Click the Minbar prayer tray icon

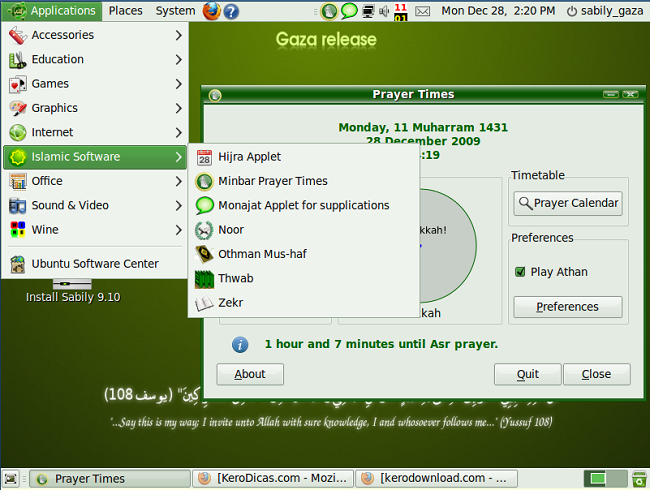[329, 11]
